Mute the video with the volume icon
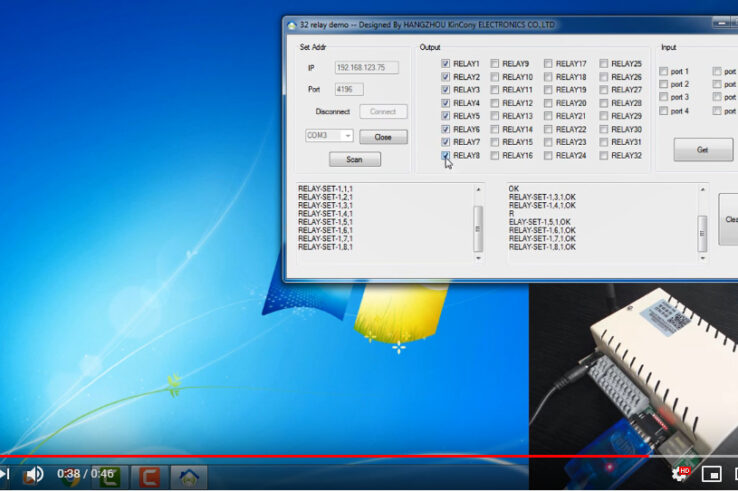 pos(34,474)
